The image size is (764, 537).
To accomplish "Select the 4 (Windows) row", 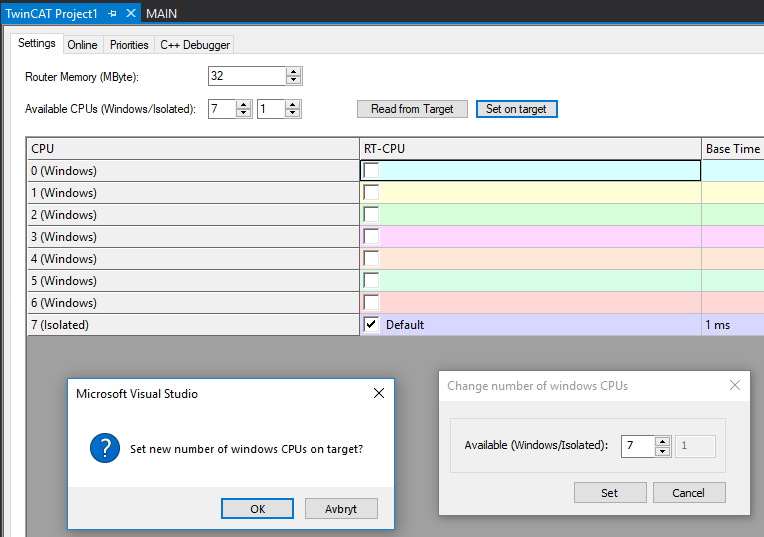I will [193, 258].
